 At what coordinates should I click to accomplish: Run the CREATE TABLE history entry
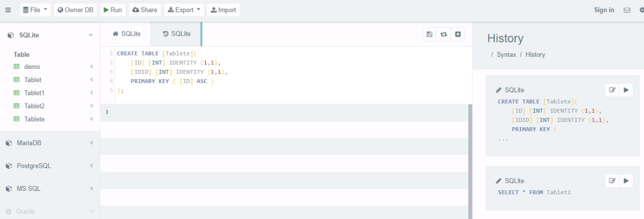(626, 90)
